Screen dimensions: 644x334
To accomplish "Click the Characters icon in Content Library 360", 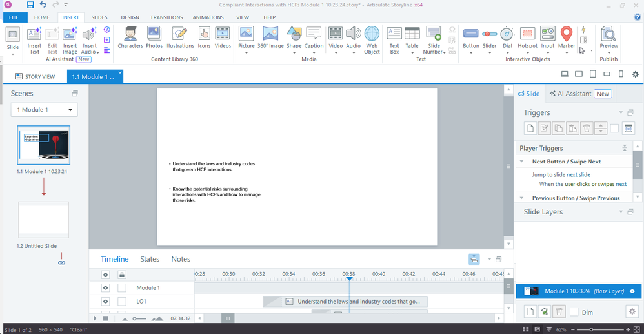I will tap(130, 37).
